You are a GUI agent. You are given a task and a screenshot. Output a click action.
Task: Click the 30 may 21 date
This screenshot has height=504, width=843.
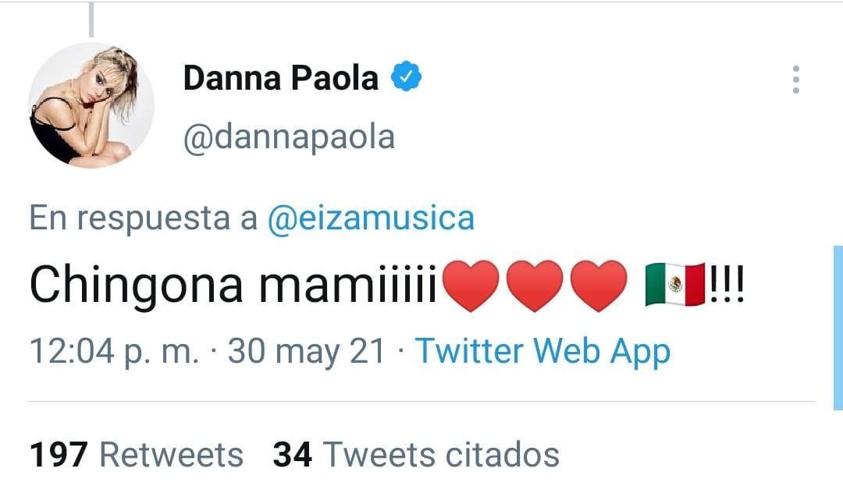pyautogui.click(x=306, y=351)
